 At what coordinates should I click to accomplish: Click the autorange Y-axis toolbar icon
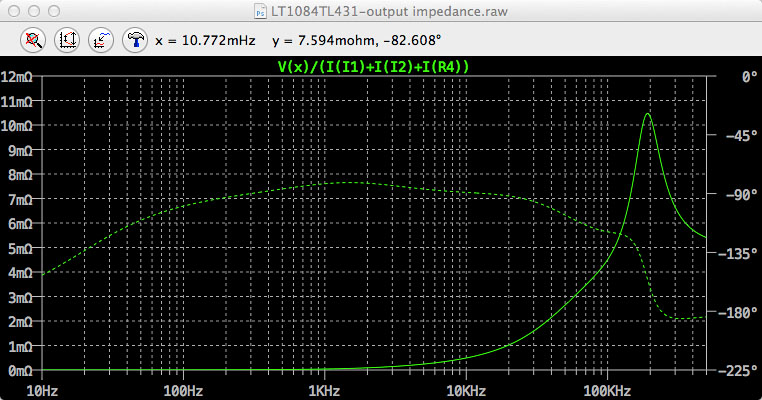(x=67, y=40)
